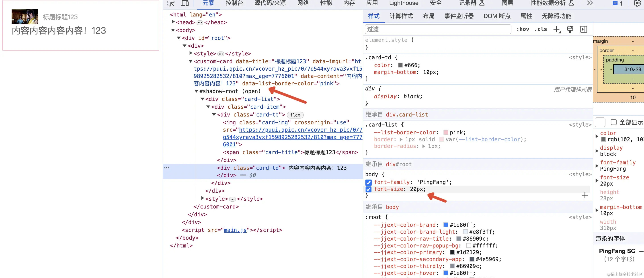Enable the 全部显示 checkbox
The width and height of the screenshot is (644, 278).
[613, 122]
